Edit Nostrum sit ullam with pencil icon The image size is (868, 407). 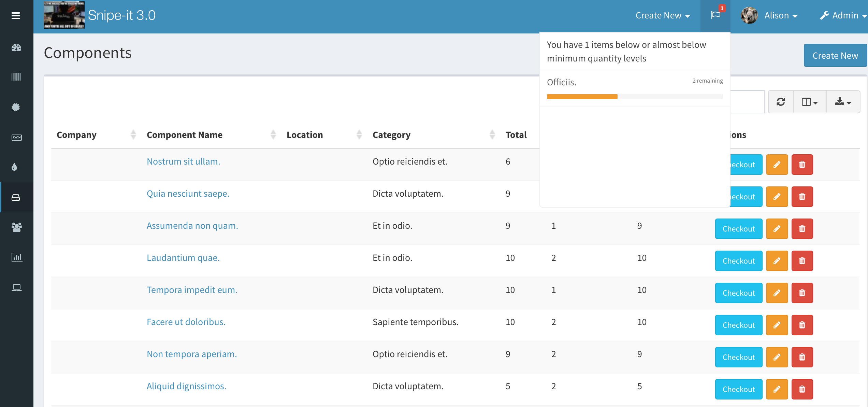tap(777, 165)
